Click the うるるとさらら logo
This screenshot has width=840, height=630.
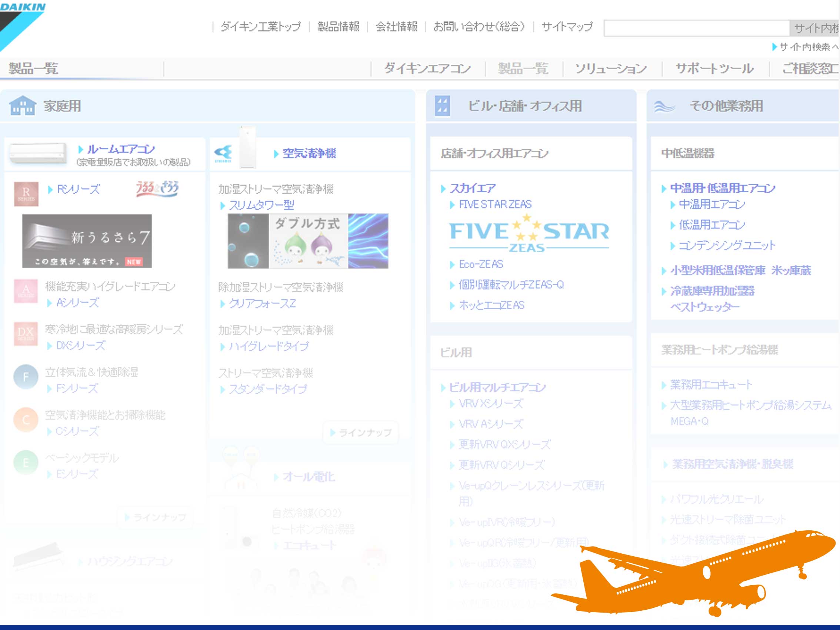(157, 189)
